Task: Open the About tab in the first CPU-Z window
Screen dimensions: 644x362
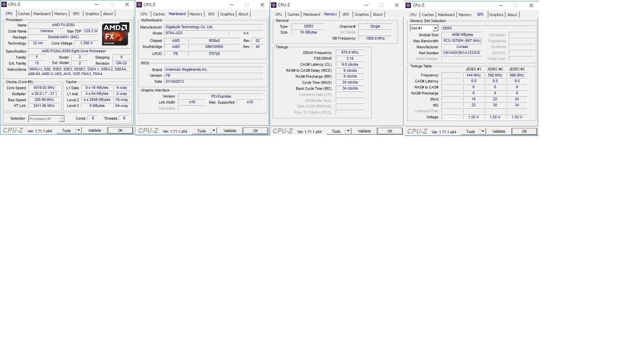Action: (x=108, y=14)
